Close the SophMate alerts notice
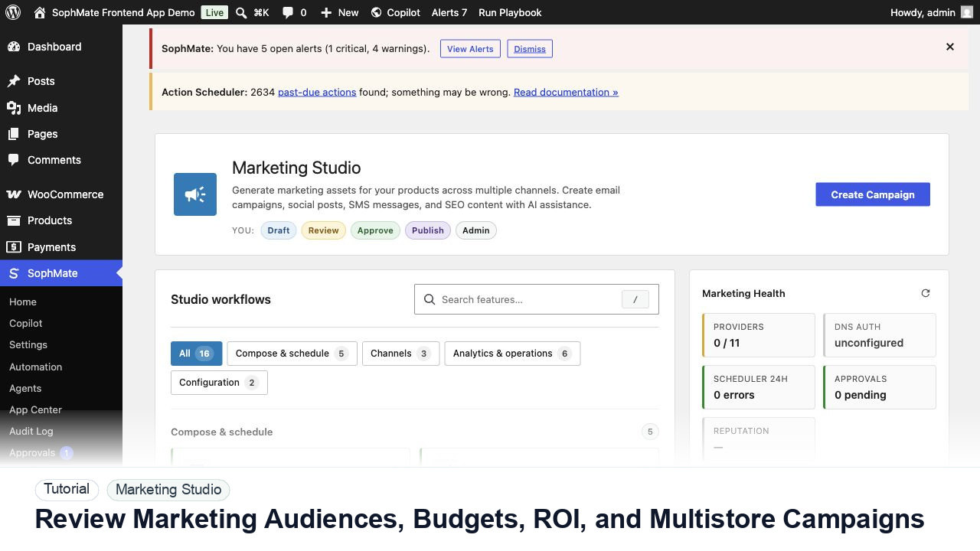The image size is (980, 551). 950,47
